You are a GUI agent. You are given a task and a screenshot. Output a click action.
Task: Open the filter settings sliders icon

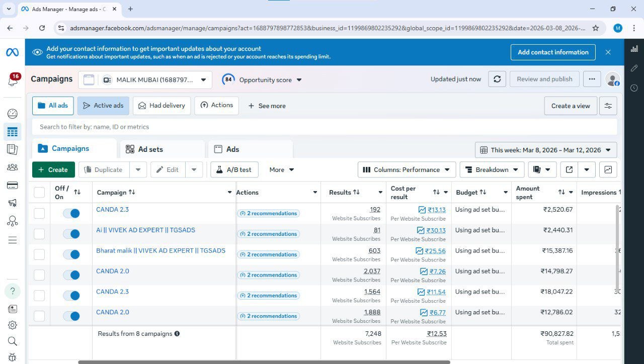click(608, 106)
